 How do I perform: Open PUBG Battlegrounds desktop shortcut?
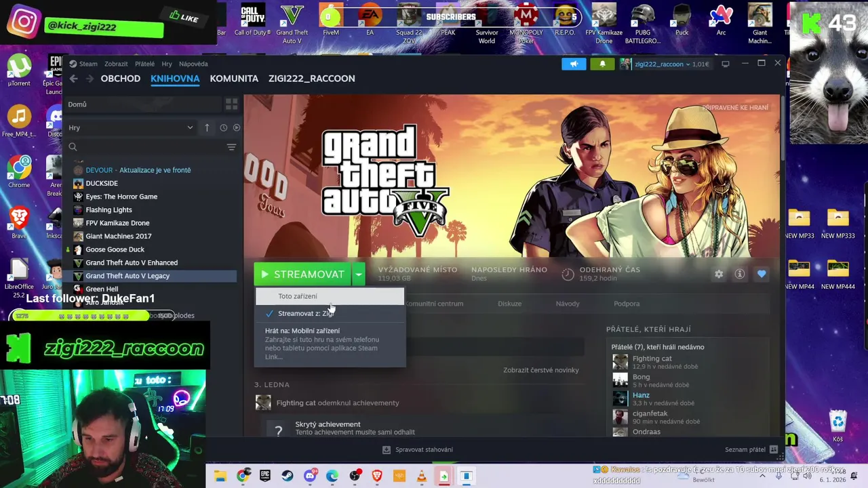(642, 24)
